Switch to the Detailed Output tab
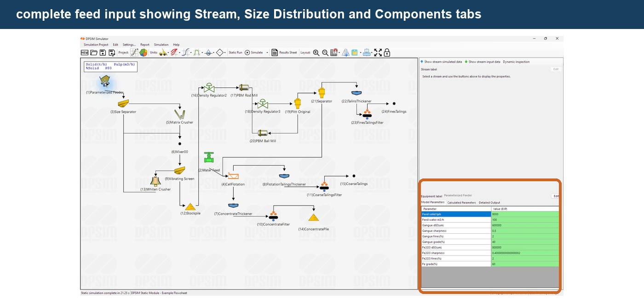 click(x=489, y=202)
